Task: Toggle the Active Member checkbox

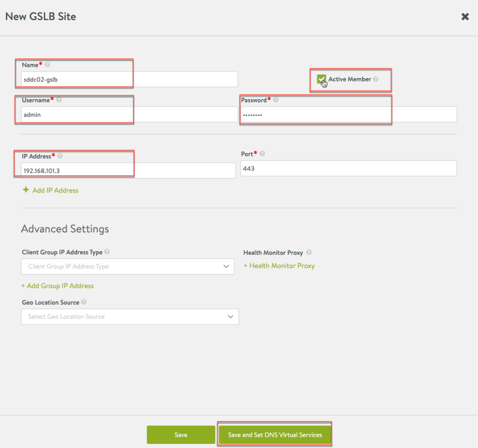Action: (x=321, y=79)
